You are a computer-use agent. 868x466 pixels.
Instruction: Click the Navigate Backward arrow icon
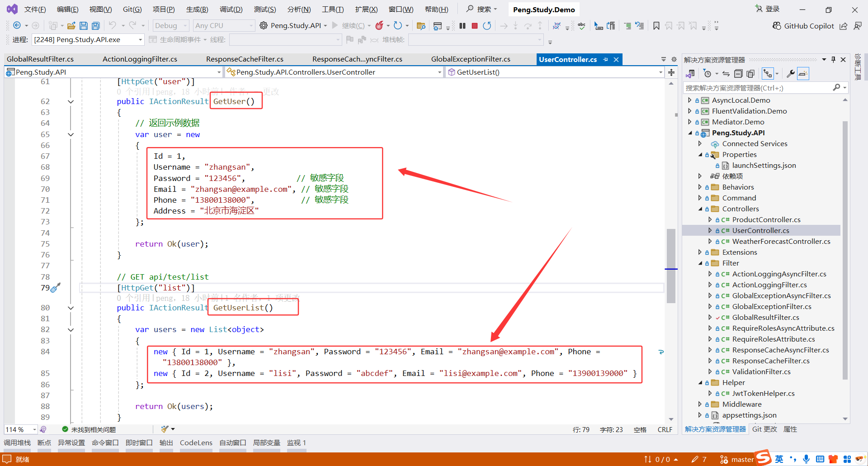(x=17, y=26)
